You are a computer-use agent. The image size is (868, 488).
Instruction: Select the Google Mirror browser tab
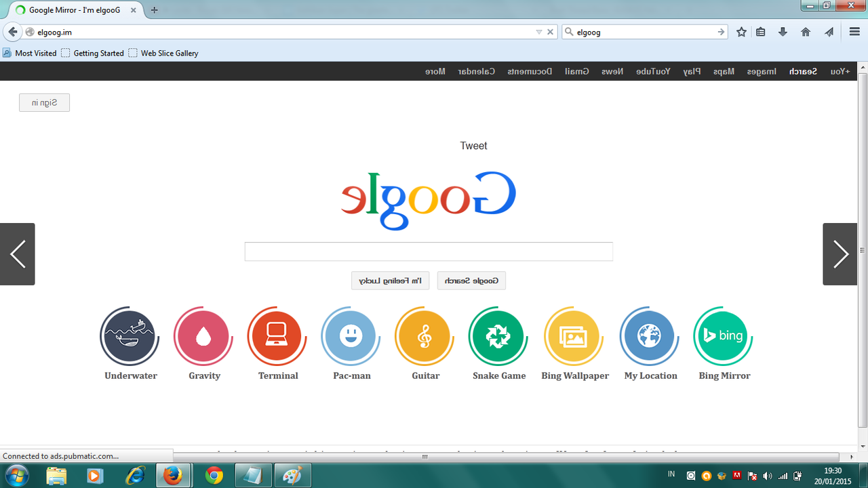pyautogui.click(x=76, y=10)
